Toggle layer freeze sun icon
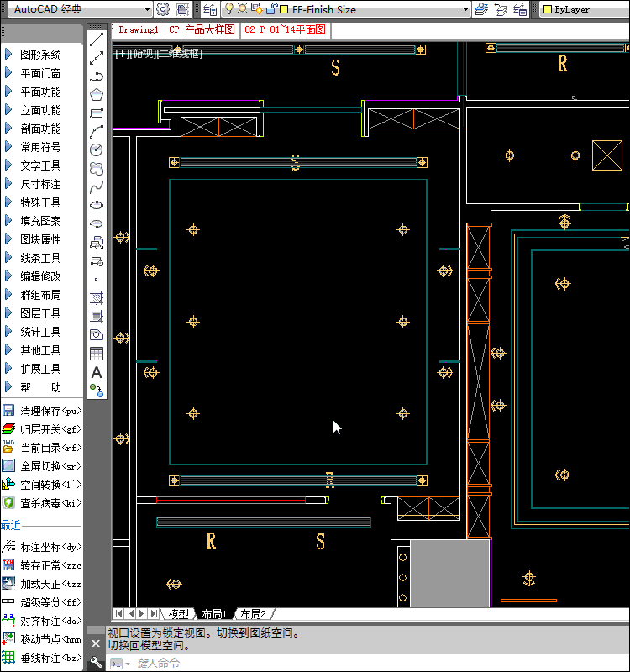This screenshot has height=672, width=630. (243, 8)
